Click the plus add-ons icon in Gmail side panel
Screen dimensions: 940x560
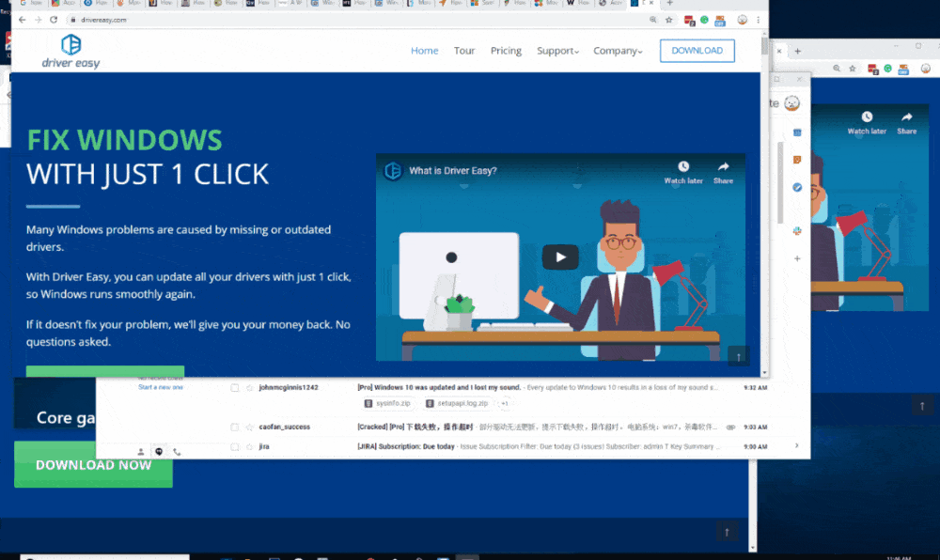[797, 258]
